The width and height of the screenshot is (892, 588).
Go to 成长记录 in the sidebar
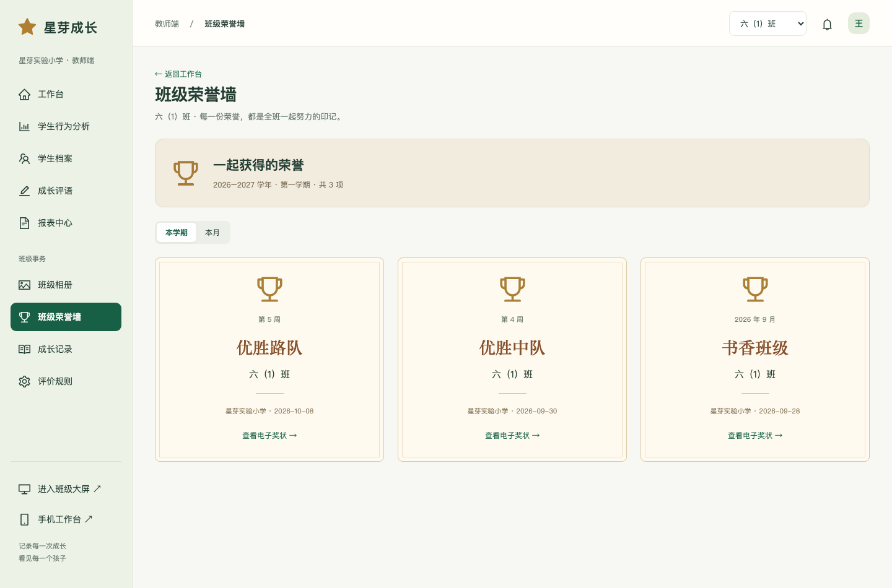(66, 349)
